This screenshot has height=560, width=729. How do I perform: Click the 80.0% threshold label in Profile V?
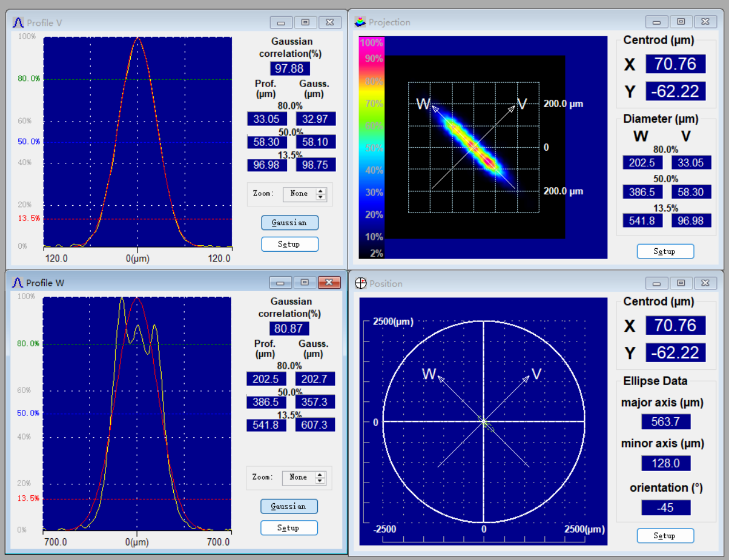tap(29, 79)
